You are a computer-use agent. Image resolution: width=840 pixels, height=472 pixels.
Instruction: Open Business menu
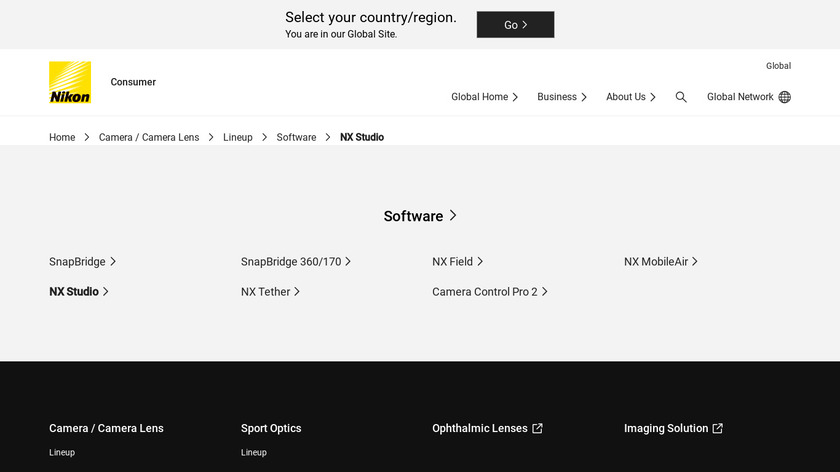pos(562,97)
